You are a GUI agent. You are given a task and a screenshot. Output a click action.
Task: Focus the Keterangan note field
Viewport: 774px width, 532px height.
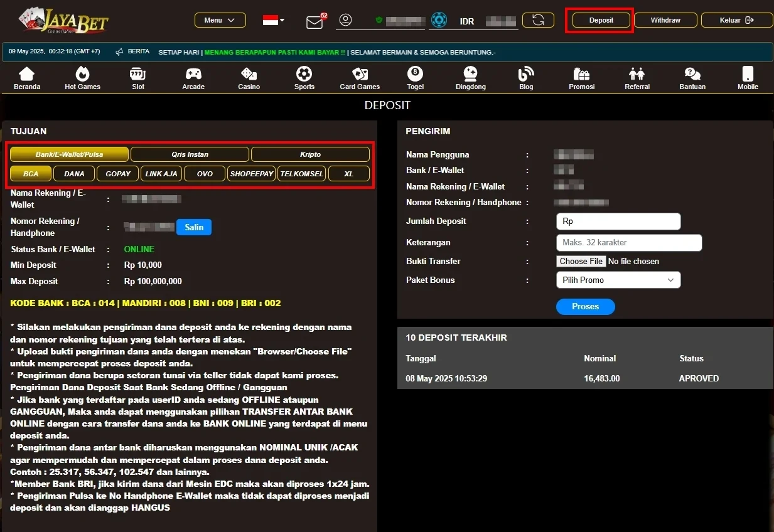(629, 243)
